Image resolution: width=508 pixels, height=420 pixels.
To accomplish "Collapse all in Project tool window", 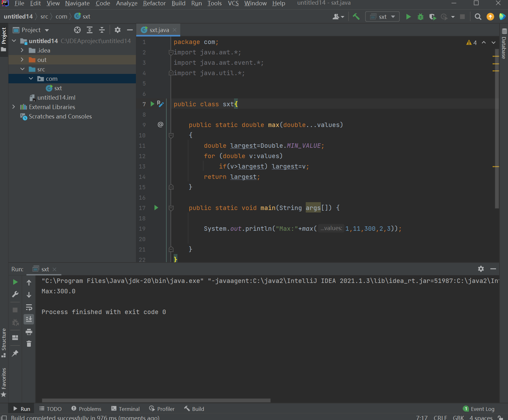I will click(102, 30).
